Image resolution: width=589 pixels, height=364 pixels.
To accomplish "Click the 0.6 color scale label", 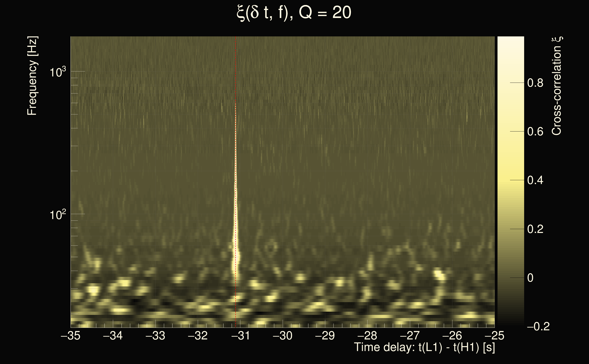I will [x=535, y=132].
